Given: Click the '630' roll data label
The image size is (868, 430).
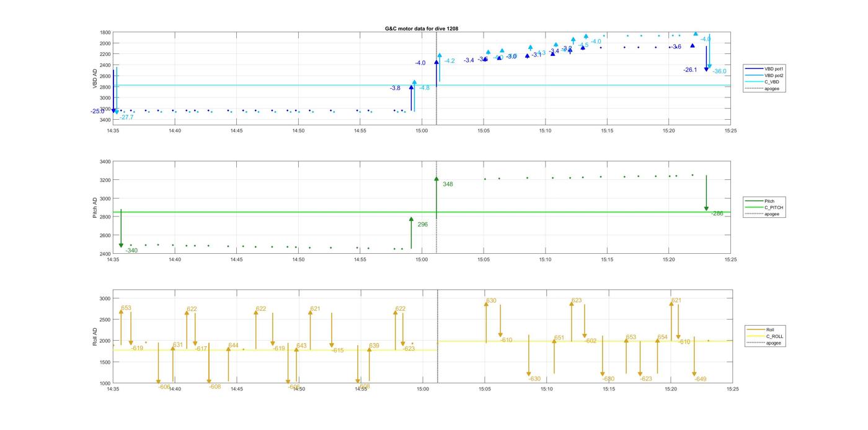Looking at the screenshot, I should coord(491,301).
